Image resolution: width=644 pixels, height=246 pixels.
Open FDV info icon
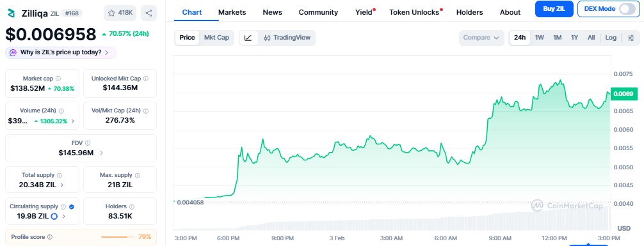coord(88,143)
